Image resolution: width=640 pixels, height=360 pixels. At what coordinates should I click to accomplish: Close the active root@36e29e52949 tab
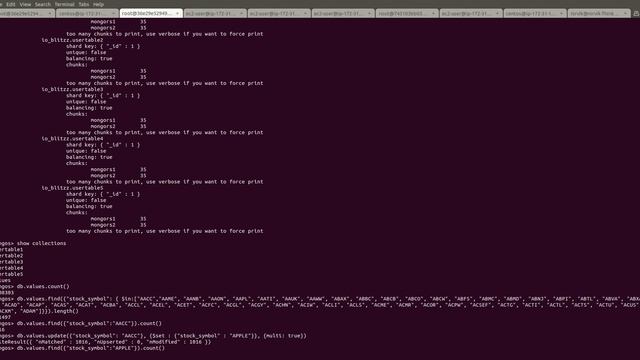click(x=177, y=13)
